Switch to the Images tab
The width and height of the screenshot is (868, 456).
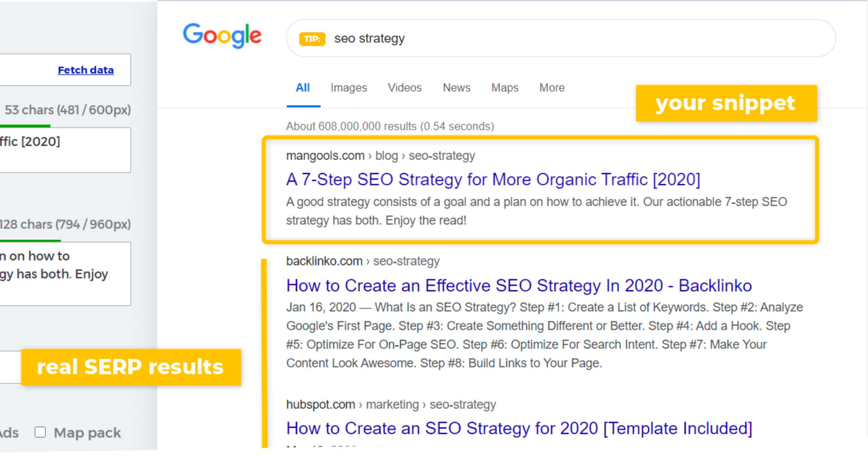[x=349, y=88]
